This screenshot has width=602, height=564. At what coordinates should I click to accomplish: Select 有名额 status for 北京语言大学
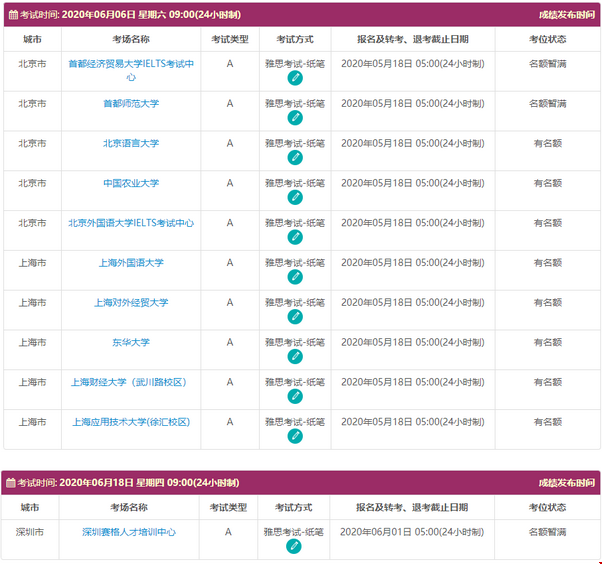pos(547,143)
